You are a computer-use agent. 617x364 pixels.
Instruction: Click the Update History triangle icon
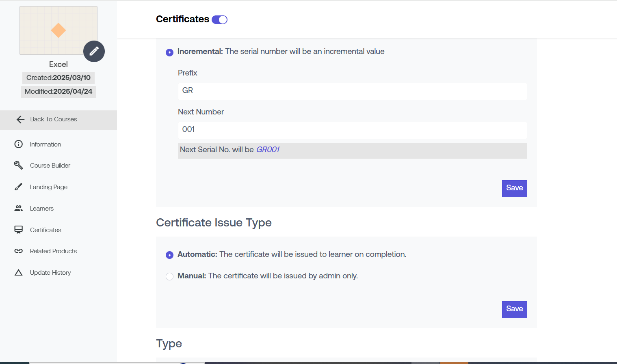coord(19,272)
